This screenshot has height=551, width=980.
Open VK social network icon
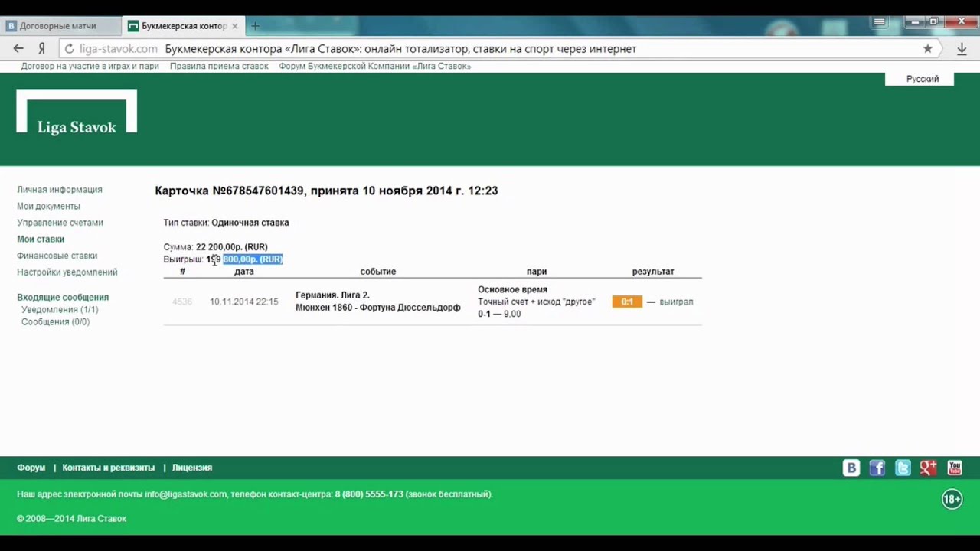coord(851,468)
